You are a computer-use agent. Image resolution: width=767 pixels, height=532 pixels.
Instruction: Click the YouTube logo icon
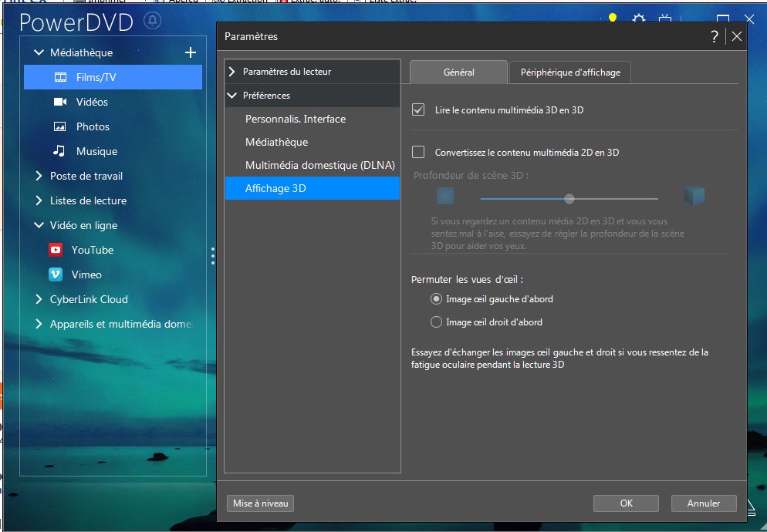[x=56, y=250]
